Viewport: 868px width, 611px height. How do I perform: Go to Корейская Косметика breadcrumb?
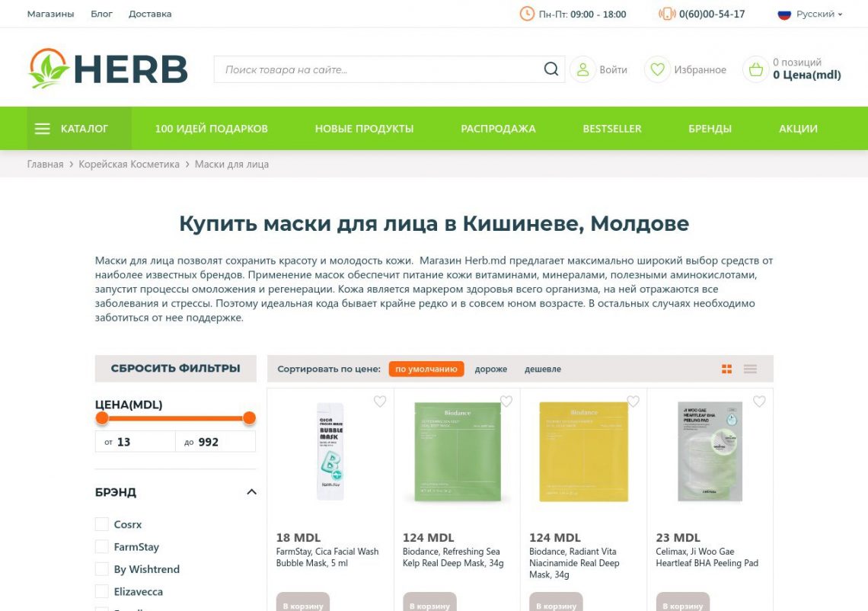(x=129, y=164)
